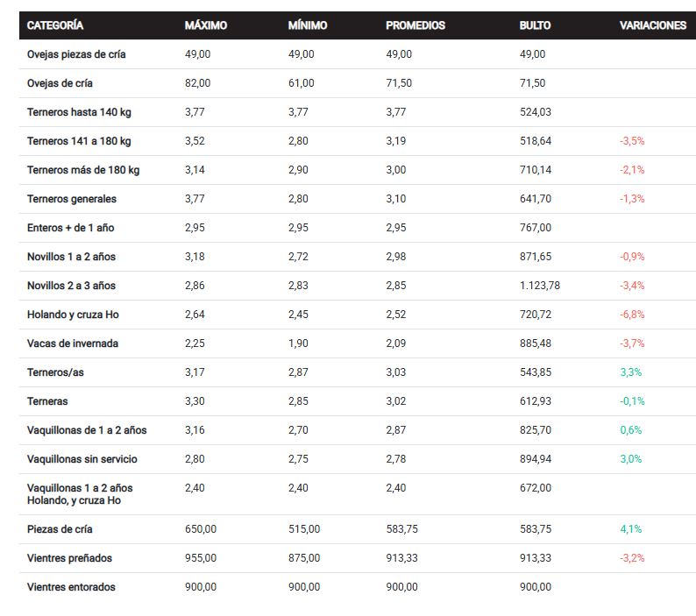Click the VARIACIONES column header
This screenshot has height=616, width=696.
(652, 25)
